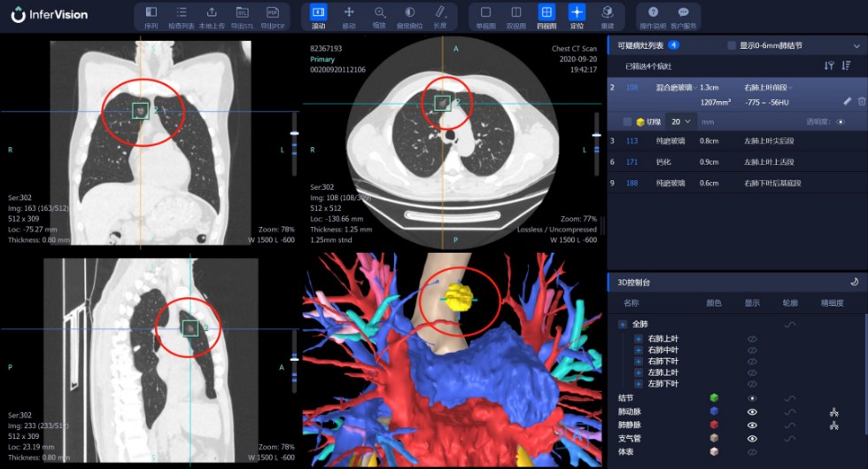Select lesion row 9 纯磨玻璃 0.6cm
This screenshot has height=469, width=868.
(737, 183)
